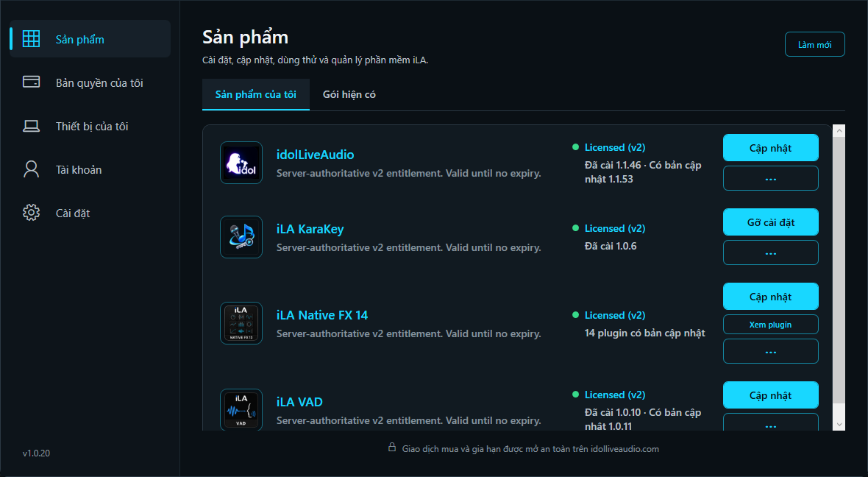Click 'Đã cài 1.1.46' update notice text
This screenshot has width=868, height=477.
[x=643, y=172]
